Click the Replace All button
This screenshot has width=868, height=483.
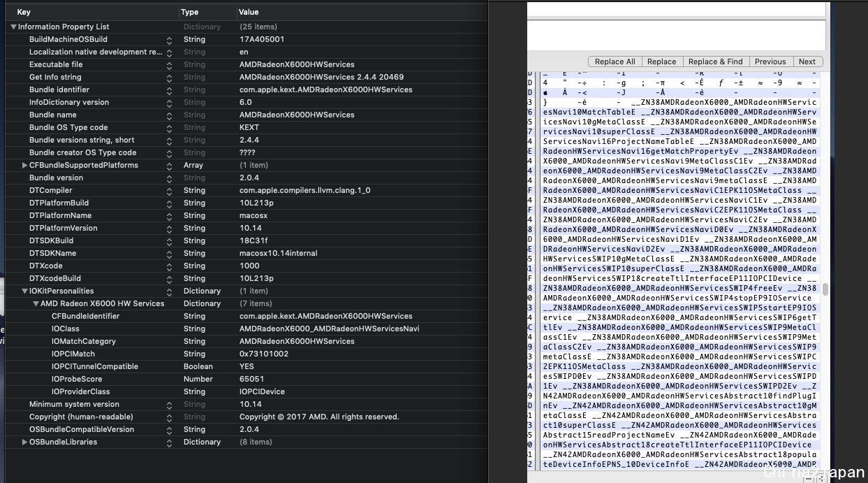(x=615, y=62)
